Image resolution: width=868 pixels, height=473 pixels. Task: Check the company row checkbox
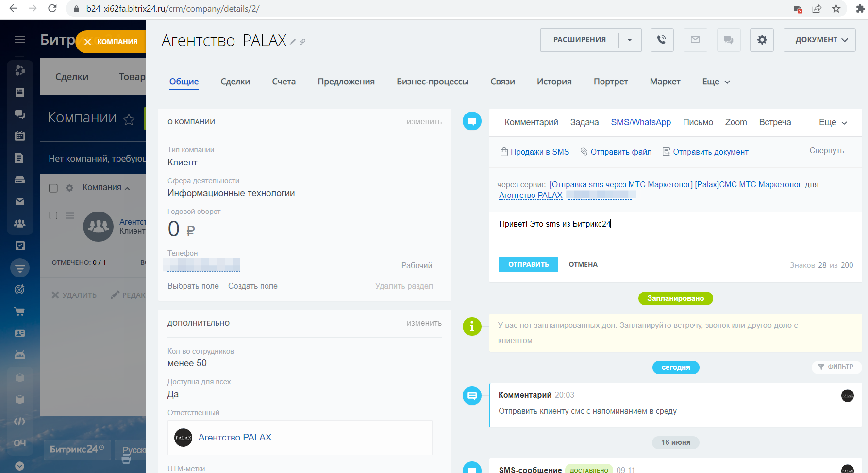(x=53, y=215)
